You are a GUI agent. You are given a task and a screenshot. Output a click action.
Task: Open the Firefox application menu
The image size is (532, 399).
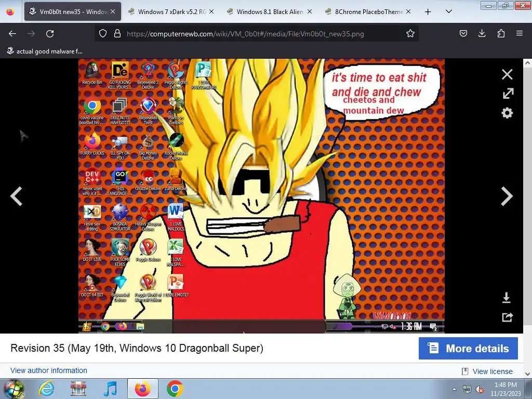(x=519, y=33)
